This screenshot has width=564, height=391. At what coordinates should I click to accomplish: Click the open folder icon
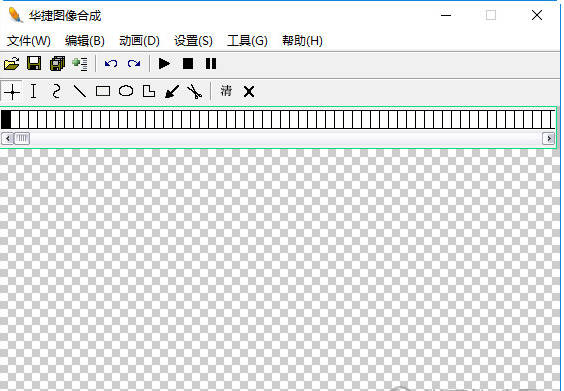12,64
